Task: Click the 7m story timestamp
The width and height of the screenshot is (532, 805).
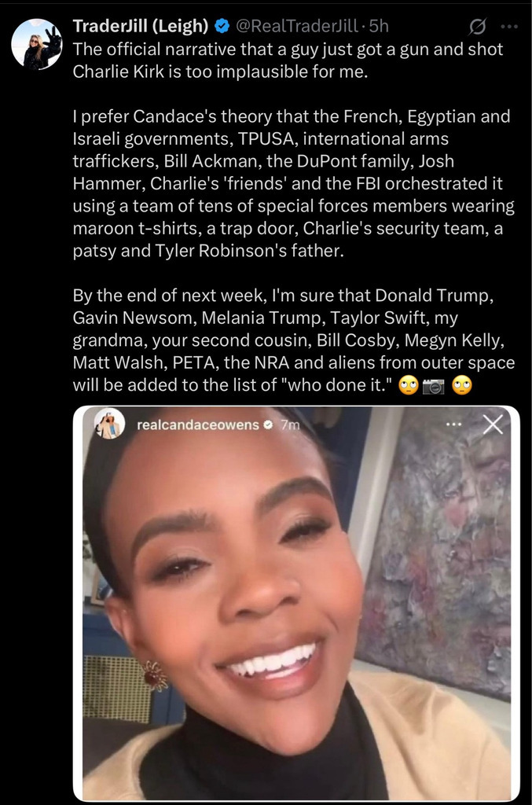Action: (290, 425)
